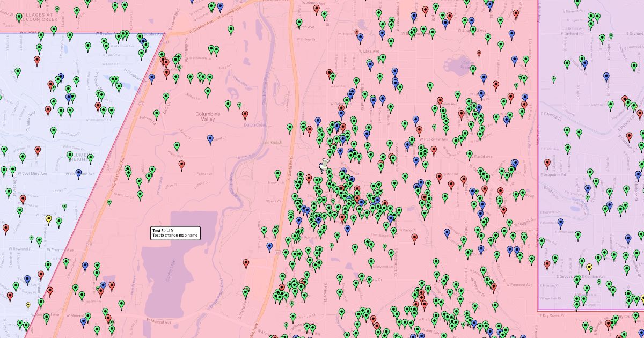644x338 pixels.
Task: Click the W Fremont Ave label on the left
Action: (61, 250)
